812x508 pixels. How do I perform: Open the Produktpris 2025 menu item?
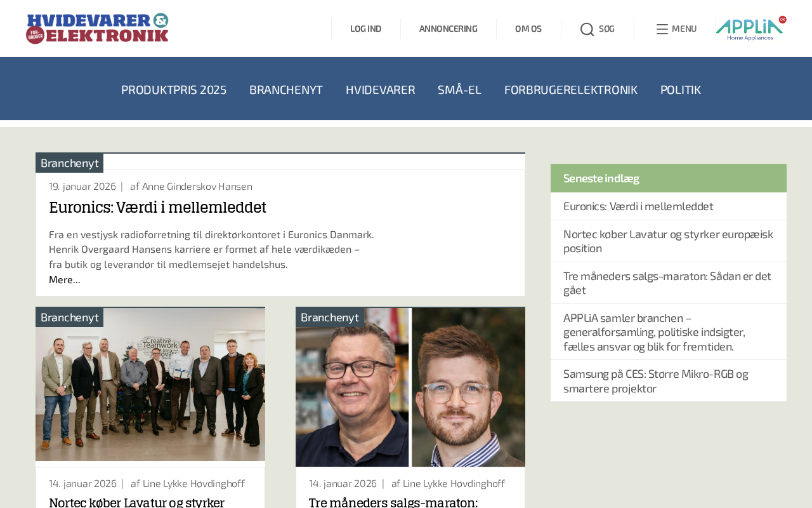(x=174, y=90)
